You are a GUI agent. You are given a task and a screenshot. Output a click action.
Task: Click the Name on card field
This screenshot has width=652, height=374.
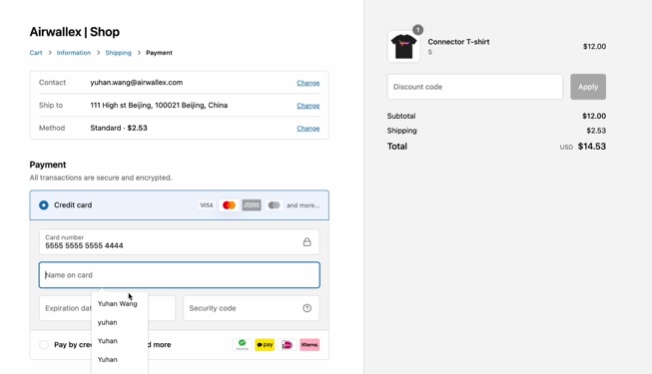[179, 275]
